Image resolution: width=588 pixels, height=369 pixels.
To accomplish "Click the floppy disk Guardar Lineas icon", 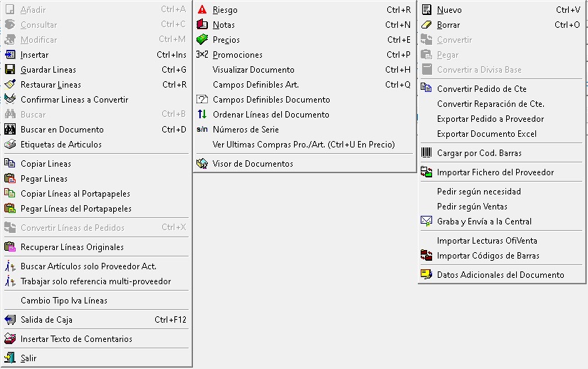I will pos(10,69).
